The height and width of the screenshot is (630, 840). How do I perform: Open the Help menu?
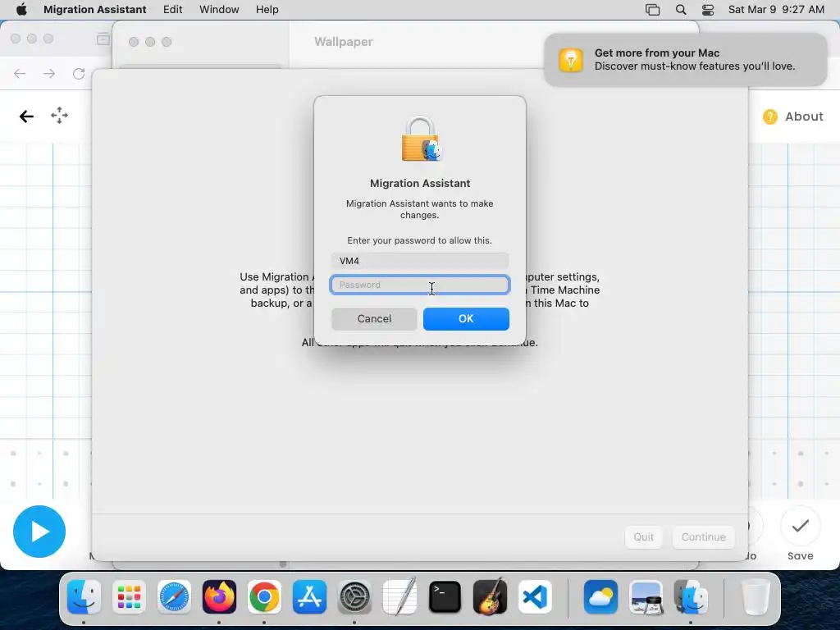click(x=267, y=9)
